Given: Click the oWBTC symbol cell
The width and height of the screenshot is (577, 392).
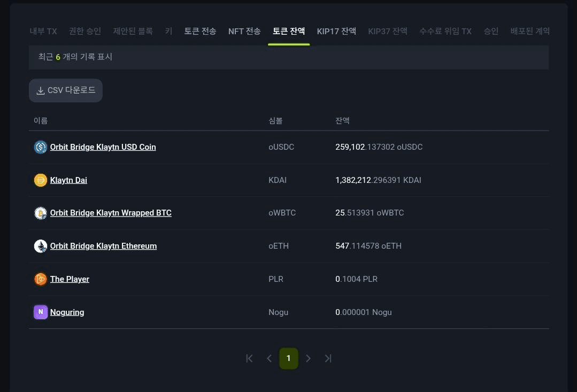Looking at the screenshot, I should (x=282, y=213).
